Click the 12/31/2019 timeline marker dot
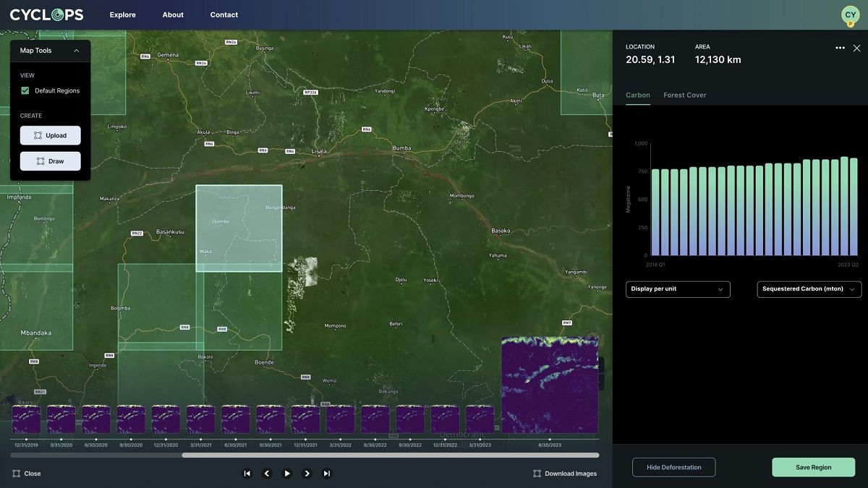Viewport: 868px width, 488px height. (x=26, y=439)
